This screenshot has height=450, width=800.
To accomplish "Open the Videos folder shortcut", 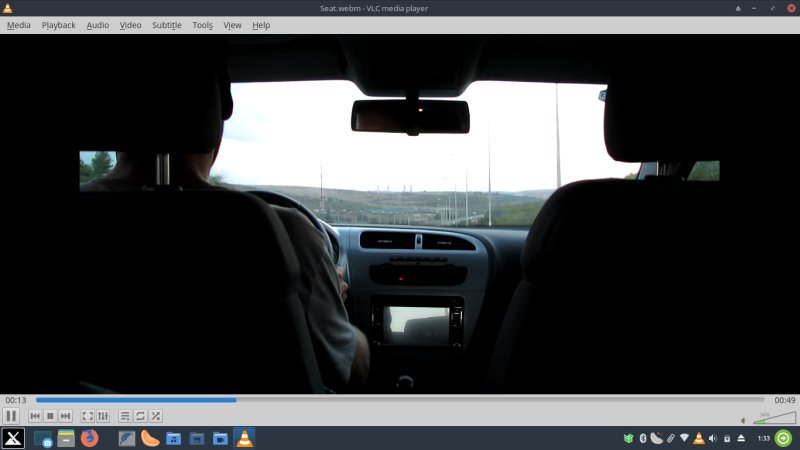I will (x=220, y=438).
